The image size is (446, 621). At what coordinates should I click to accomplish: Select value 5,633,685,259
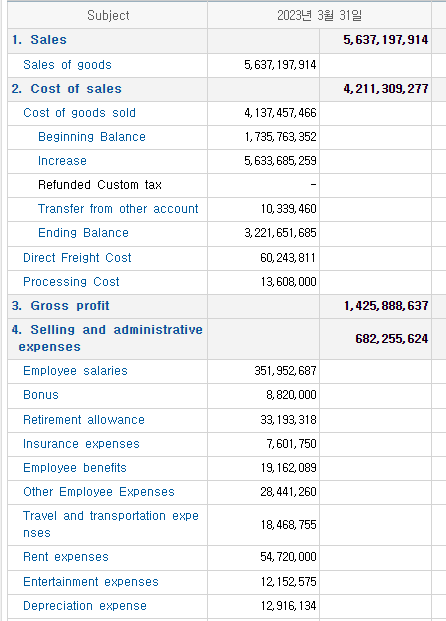pos(280,161)
